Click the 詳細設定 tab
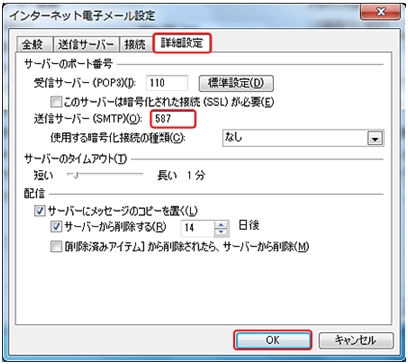 [x=182, y=43]
